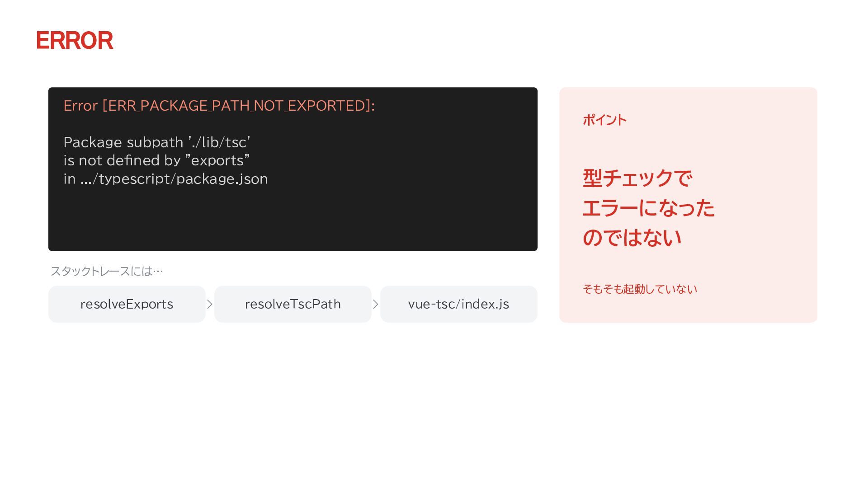This screenshot has height=488, width=868.
Task: Select the resolveTscPath box
Action: (293, 304)
